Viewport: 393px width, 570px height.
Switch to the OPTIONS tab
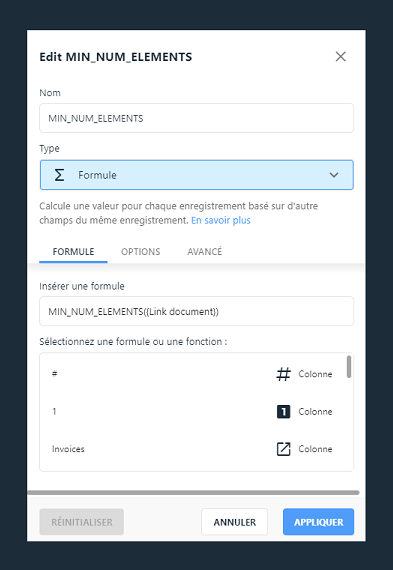click(141, 252)
